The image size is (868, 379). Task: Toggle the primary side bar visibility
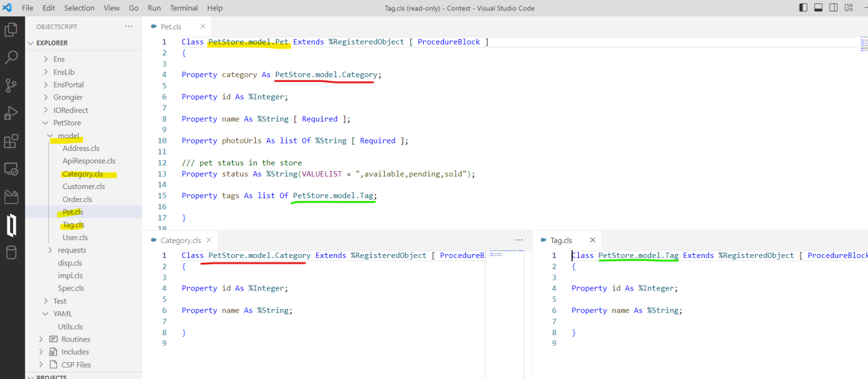(x=803, y=8)
